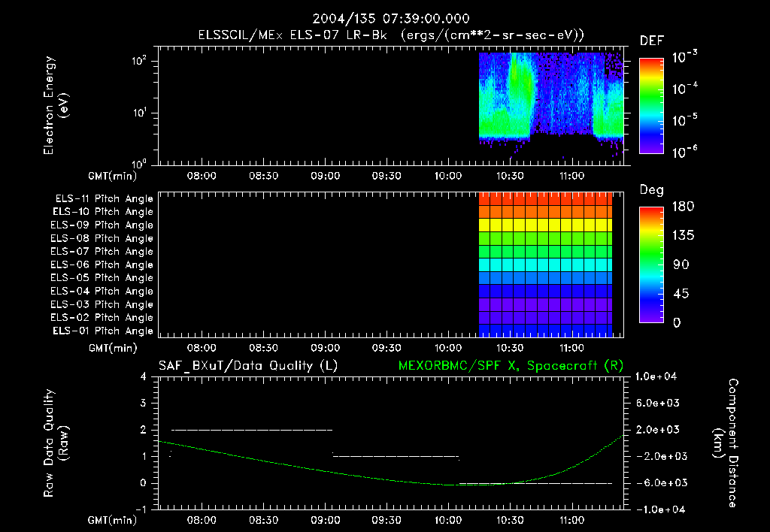Image resolution: width=770 pixels, height=532 pixels.
Task: Click the 09:00 tick under pitch angle panel
Action: tap(325, 348)
